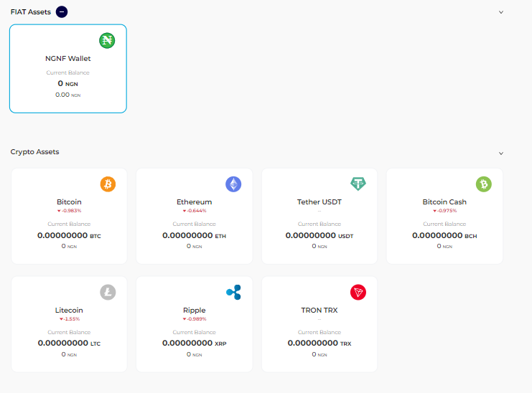Screen dimensions: 532x393
Task: Click Bitcoin's -0.983% change indicator
Action: 69,211
